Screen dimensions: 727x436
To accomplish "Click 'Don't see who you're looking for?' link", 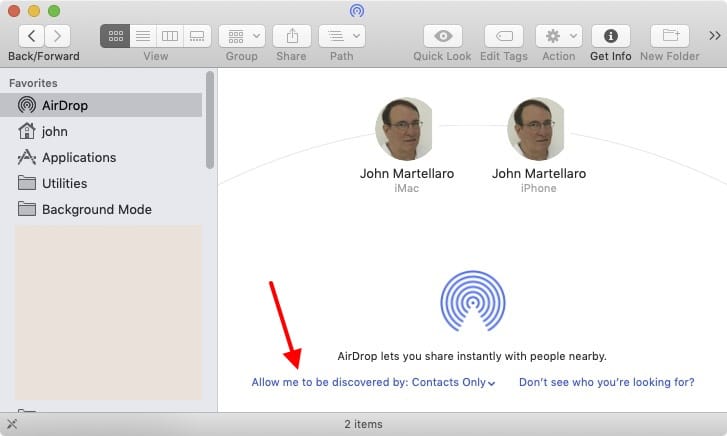I will point(606,382).
